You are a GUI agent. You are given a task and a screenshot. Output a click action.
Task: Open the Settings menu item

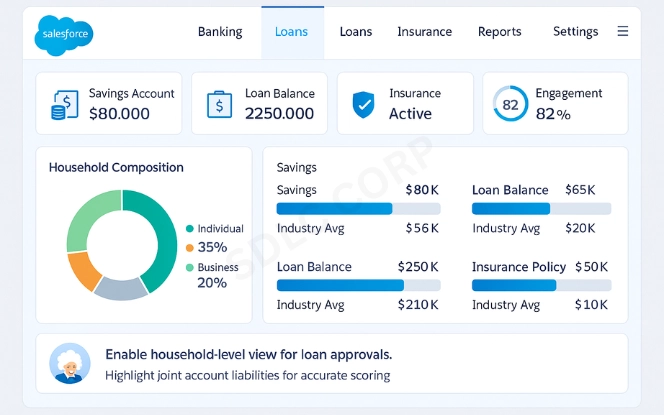coord(575,32)
